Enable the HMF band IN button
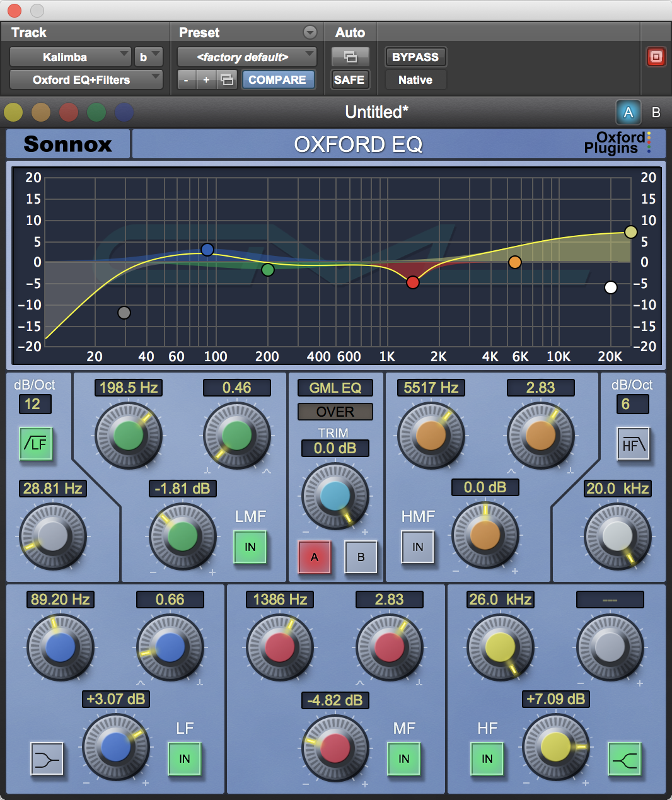Viewport: 672px width, 800px height. [418, 547]
